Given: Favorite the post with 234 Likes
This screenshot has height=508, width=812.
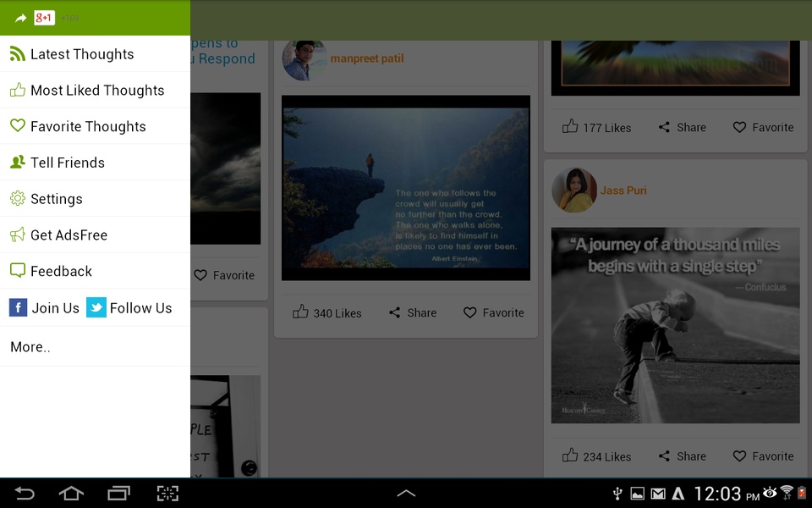Looking at the screenshot, I should pyautogui.click(x=763, y=456).
